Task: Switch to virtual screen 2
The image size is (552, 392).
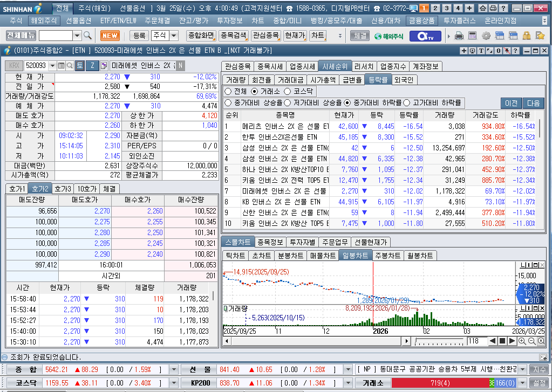Action: click(435, 8)
